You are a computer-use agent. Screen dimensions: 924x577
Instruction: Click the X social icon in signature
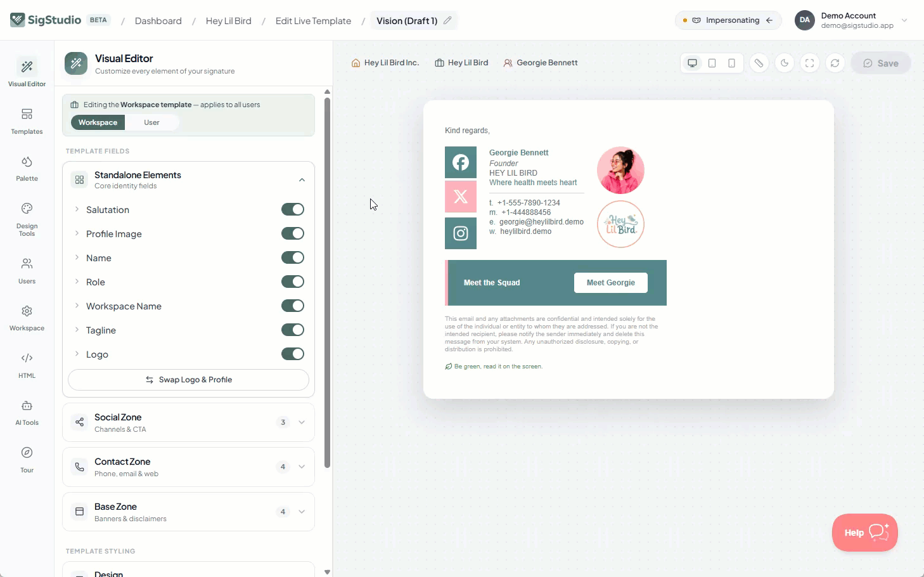coord(461,197)
